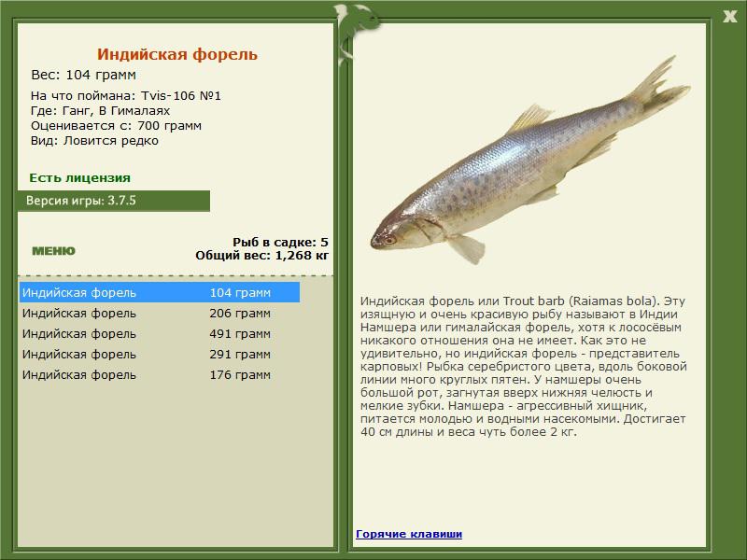Select the Индийская форель 176 грамм row
Screen dimensions: 747x560
click(160, 374)
